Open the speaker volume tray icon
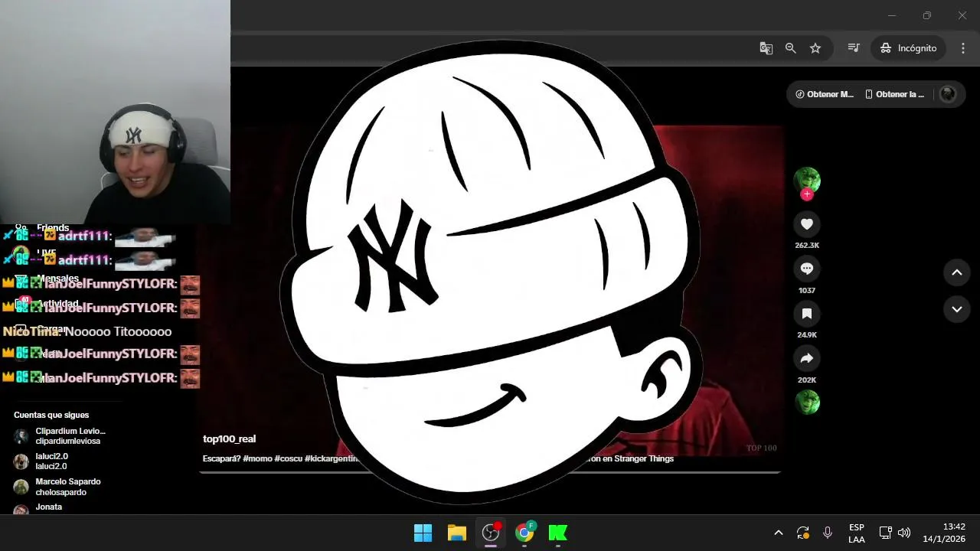980x551 pixels. coord(904,533)
